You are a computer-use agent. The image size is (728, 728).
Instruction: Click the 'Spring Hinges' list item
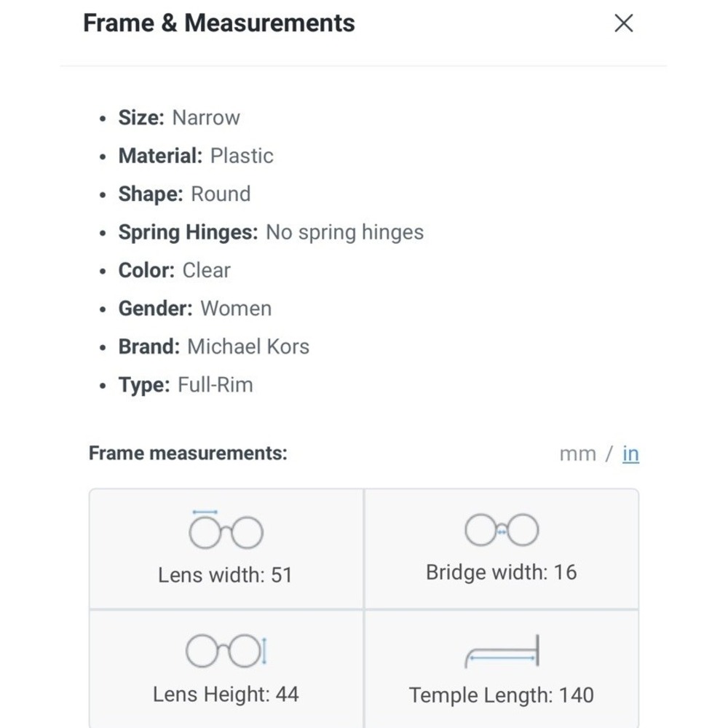pyautogui.click(x=271, y=232)
